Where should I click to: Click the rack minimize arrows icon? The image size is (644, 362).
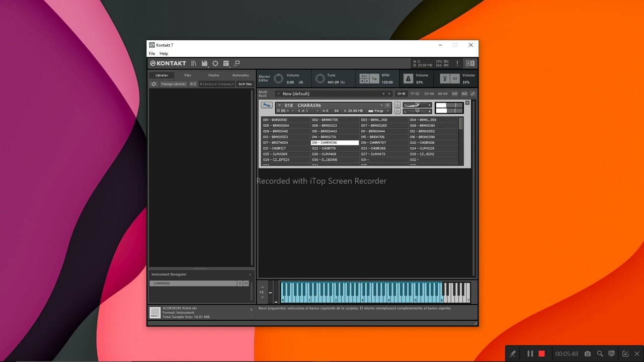pos(472,94)
